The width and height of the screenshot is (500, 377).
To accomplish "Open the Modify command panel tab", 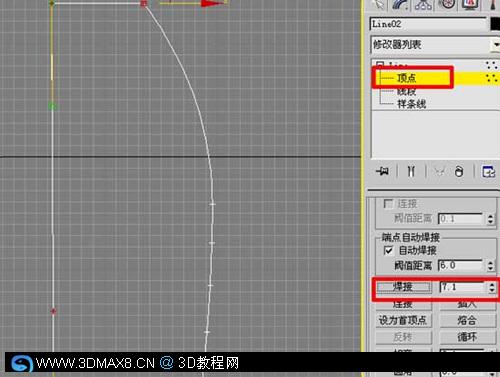I will [x=401, y=4].
